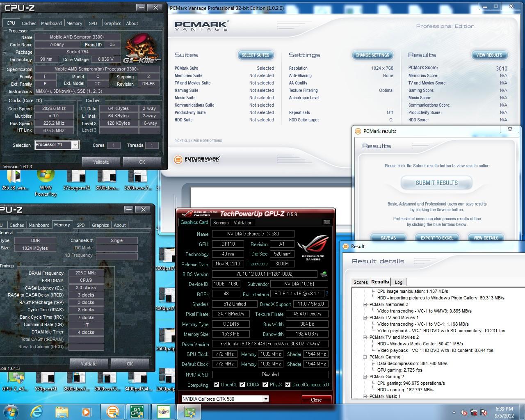This screenshot has height=420, width=525.
Task: Show hidden tray icons arrow
Action: [454, 412]
